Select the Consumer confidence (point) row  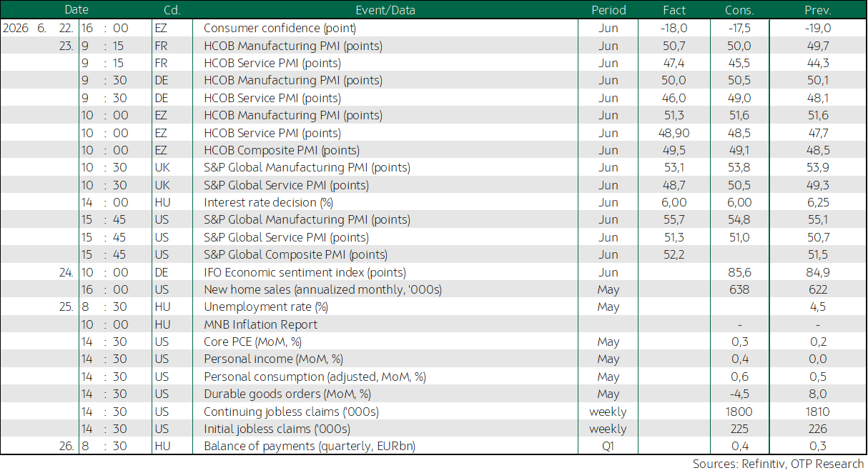[x=433, y=28]
